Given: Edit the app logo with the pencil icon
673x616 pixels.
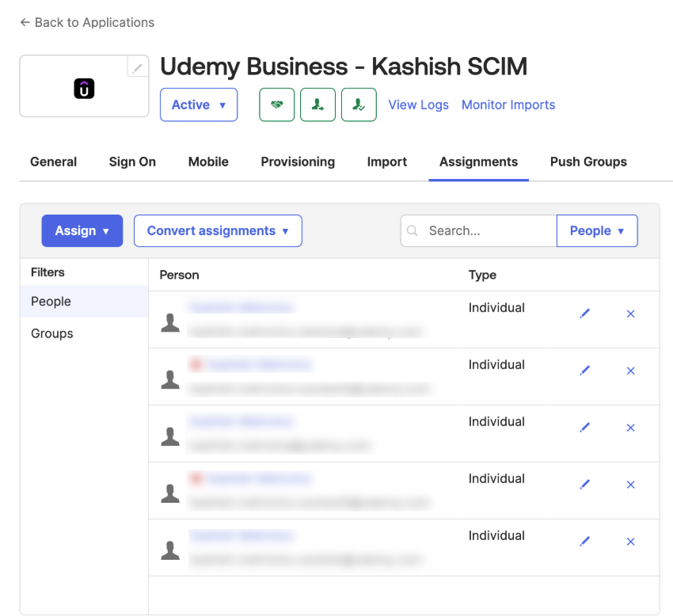Looking at the screenshot, I should [x=136, y=68].
